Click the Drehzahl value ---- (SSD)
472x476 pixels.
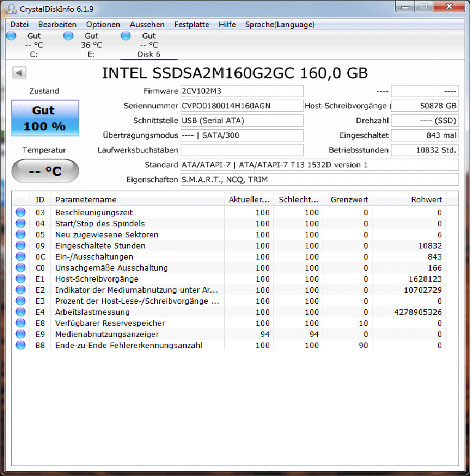tap(425, 121)
